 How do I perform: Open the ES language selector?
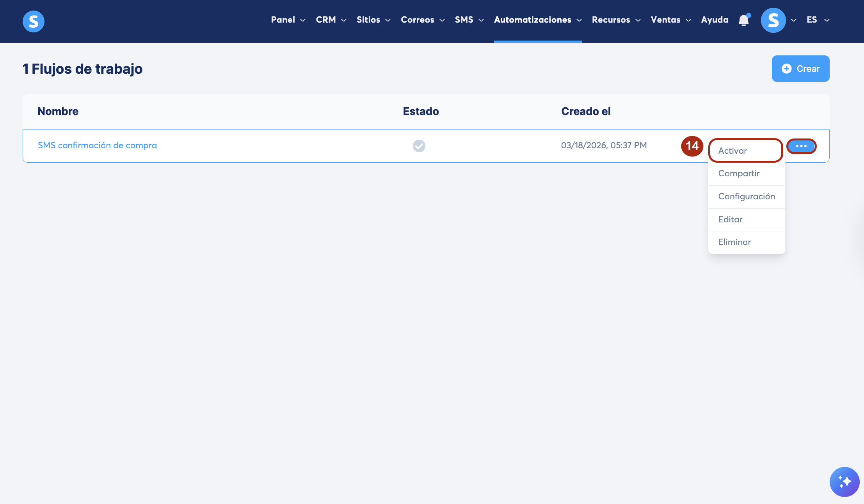[x=818, y=20]
